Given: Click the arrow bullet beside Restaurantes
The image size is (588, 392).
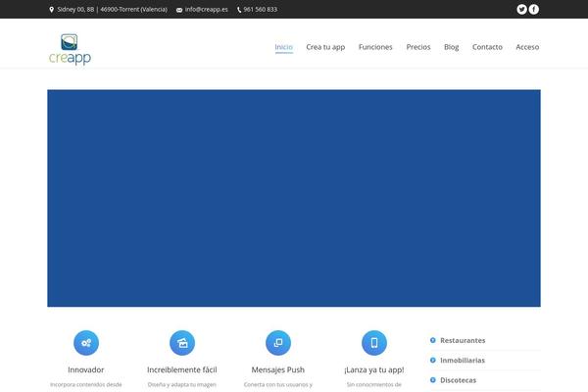Looking at the screenshot, I should [433, 340].
